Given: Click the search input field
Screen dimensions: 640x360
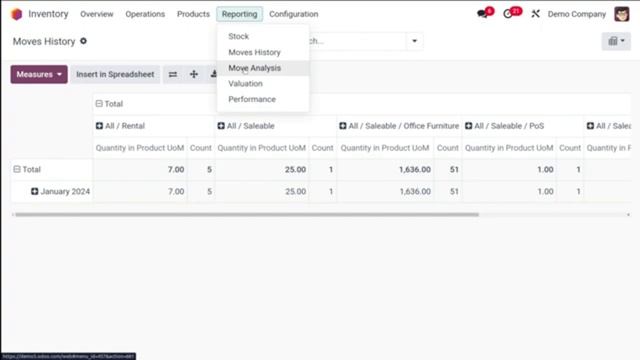Looking at the screenshot, I should 357,41.
